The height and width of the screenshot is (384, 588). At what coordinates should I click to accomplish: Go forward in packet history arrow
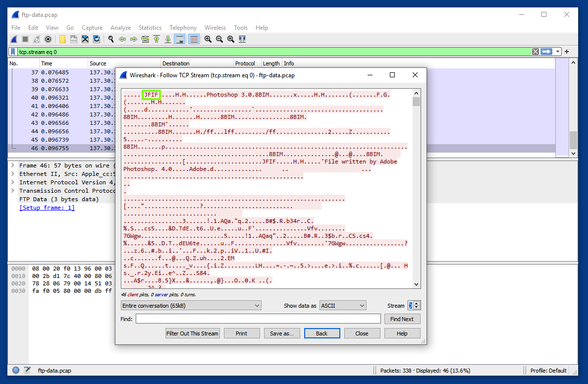(x=133, y=39)
